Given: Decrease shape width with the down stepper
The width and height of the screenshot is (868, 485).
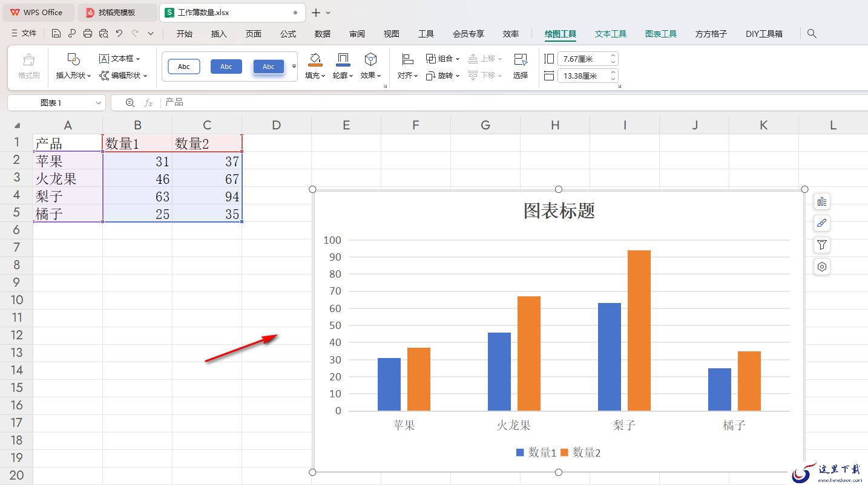Looking at the screenshot, I should pyautogui.click(x=613, y=79).
